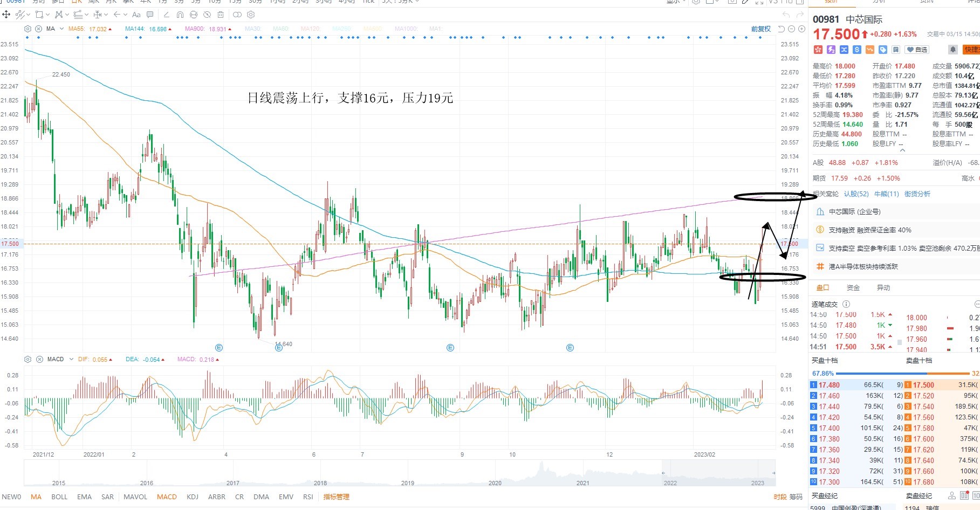Click the redo arrow above chart
This screenshot has height=510, width=980.
click(800, 15)
